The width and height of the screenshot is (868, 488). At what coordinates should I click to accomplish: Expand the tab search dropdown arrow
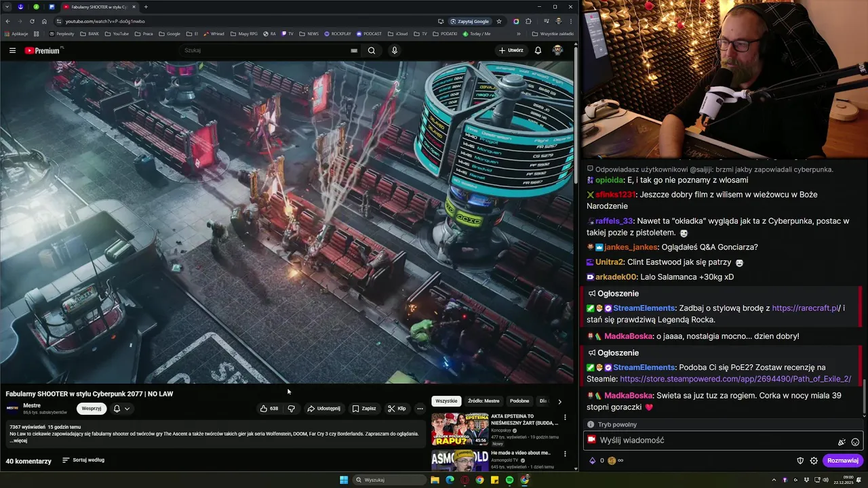click(7, 7)
